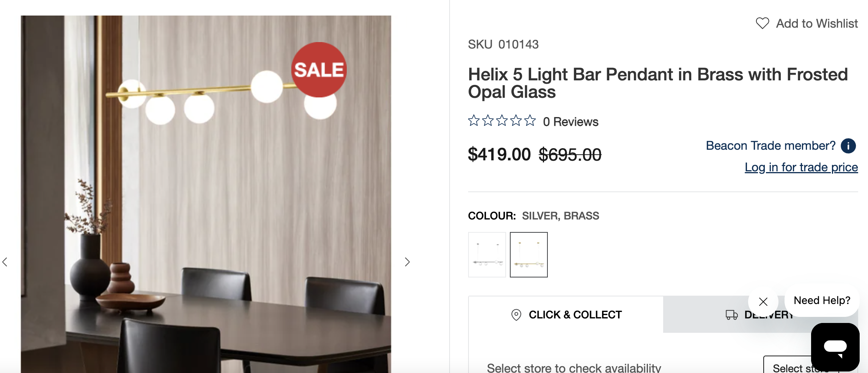Image resolution: width=868 pixels, height=373 pixels.
Task: Open the 0 Reviews link
Action: click(x=571, y=122)
